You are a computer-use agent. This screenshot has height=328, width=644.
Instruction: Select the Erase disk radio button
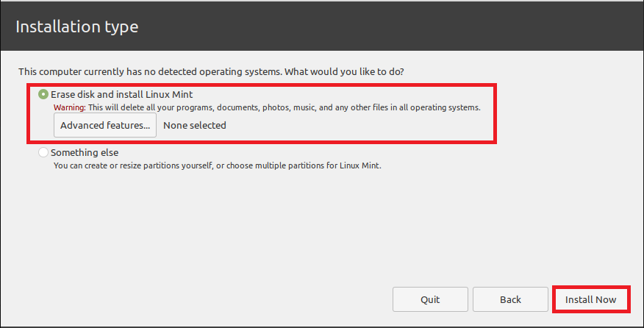pos(44,95)
